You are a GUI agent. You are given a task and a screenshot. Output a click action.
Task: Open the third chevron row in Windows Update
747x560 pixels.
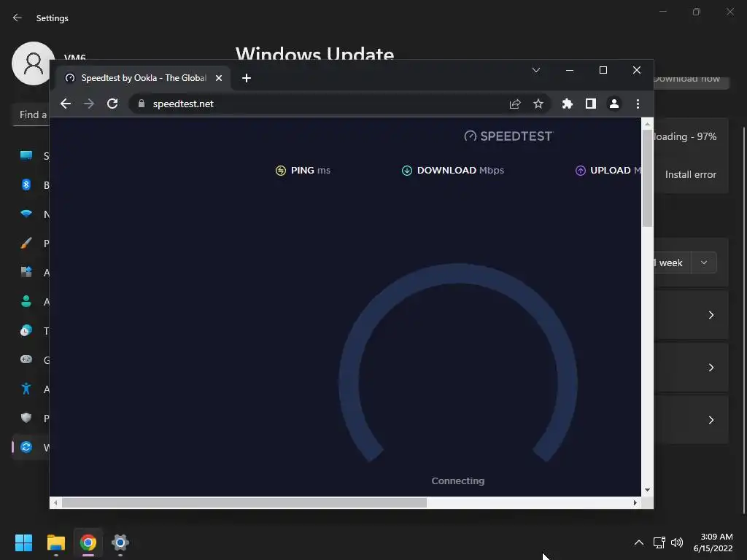711,420
